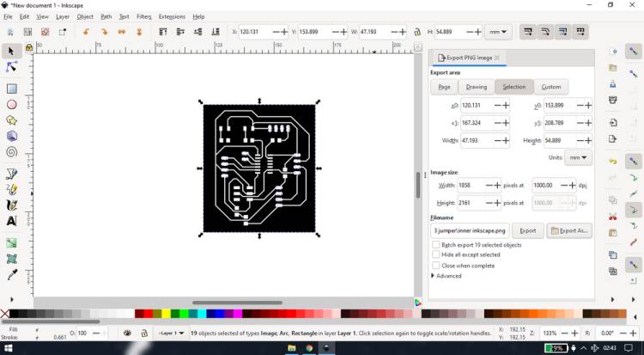Click the export Filename field

coord(470,230)
